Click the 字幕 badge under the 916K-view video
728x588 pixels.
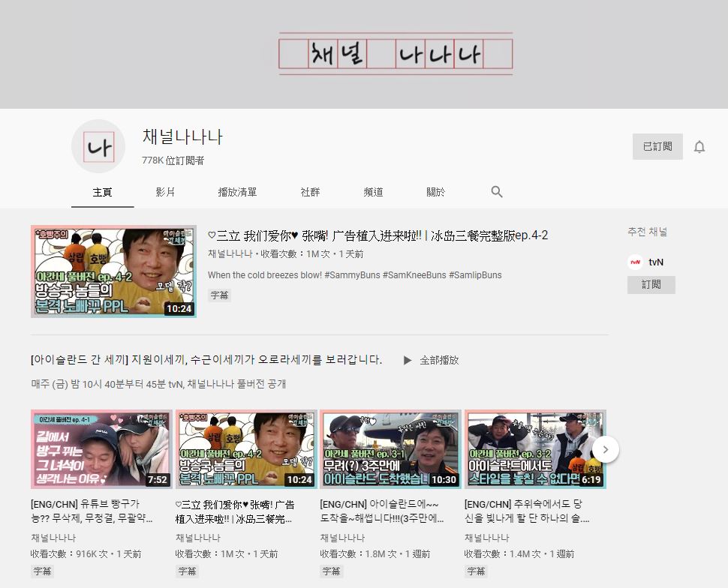click(42, 571)
